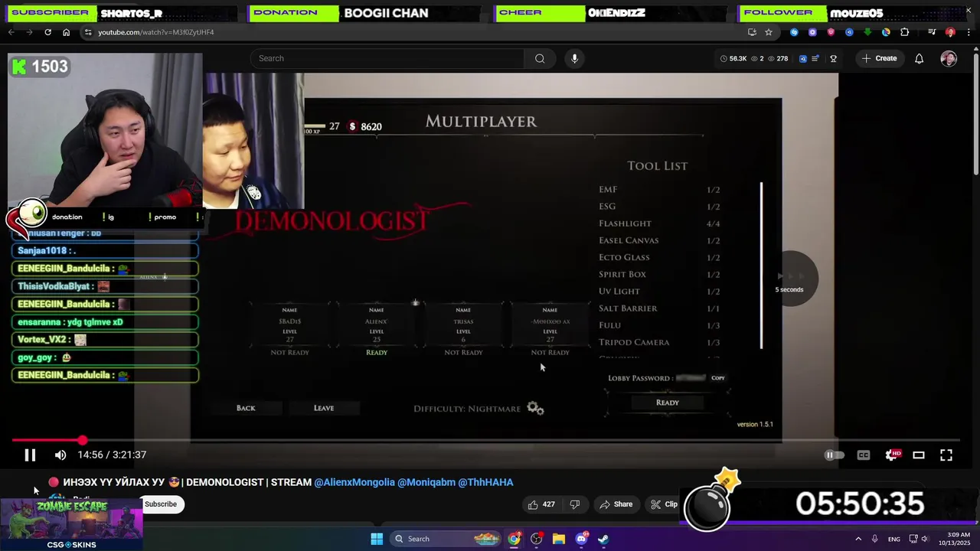Open the YouTube account avatar menu
This screenshot has width=980, height=551.
[949, 58]
